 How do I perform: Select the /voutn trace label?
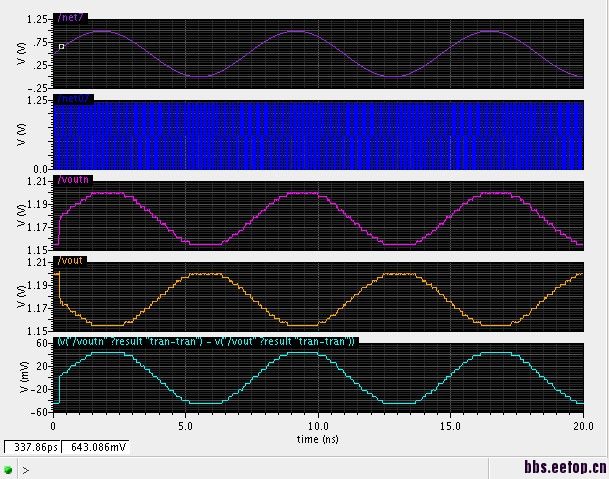pyautogui.click(x=73, y=179)
